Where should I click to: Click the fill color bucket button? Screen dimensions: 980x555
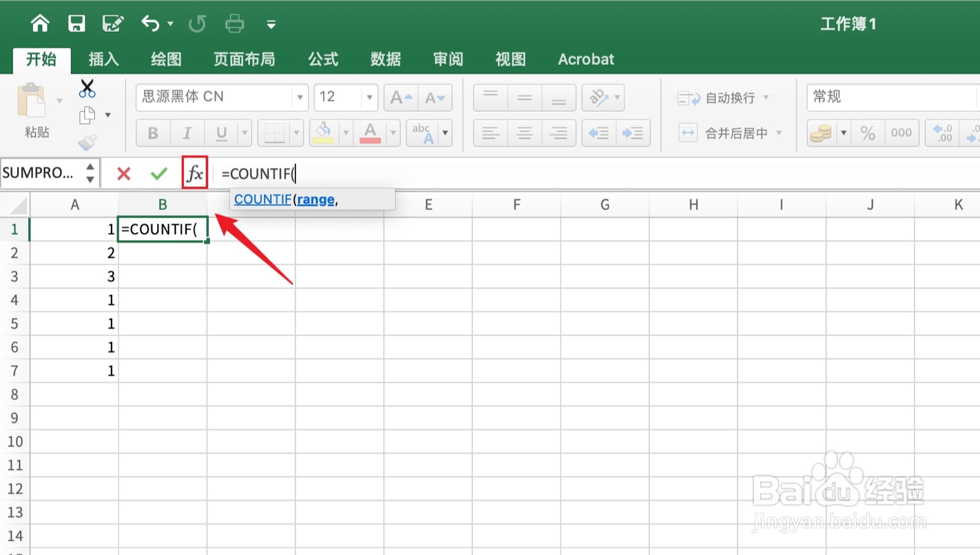click(x=323, y=133)
